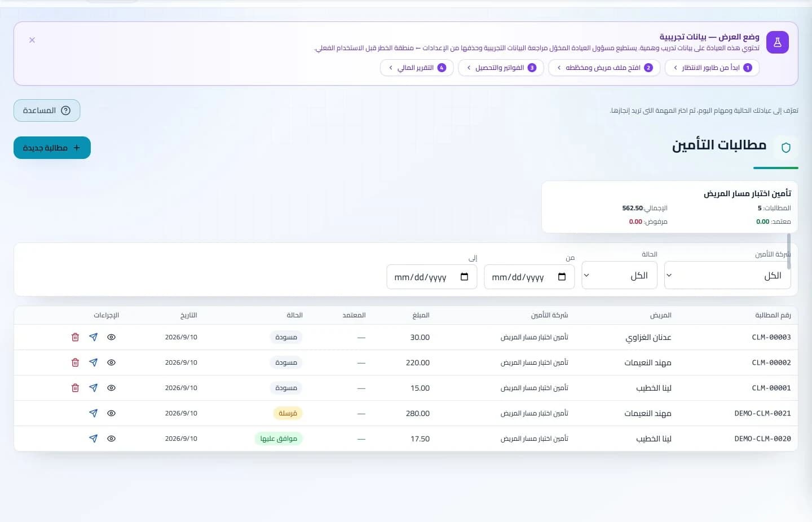812x522 pixels.
Task: Go to step 4 التقرير المالي
Action: coord(417,68)
